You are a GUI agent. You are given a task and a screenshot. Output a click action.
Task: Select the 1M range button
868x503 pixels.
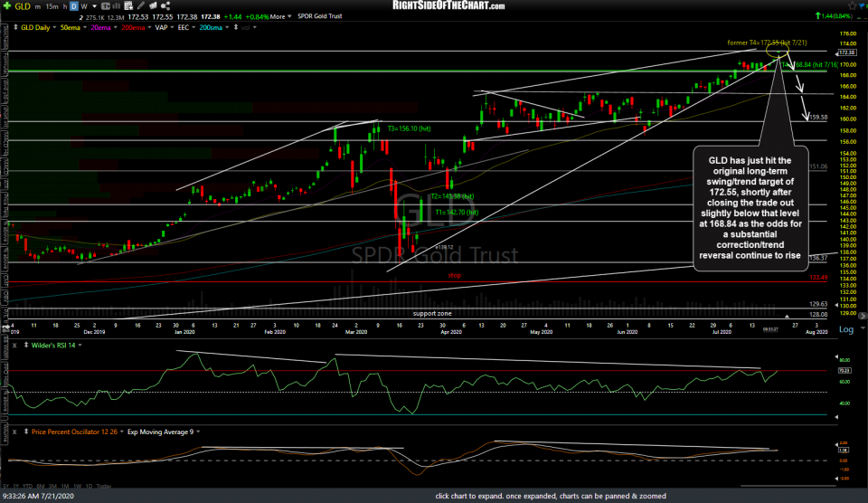pyautogui.click(x=65, y=487)
